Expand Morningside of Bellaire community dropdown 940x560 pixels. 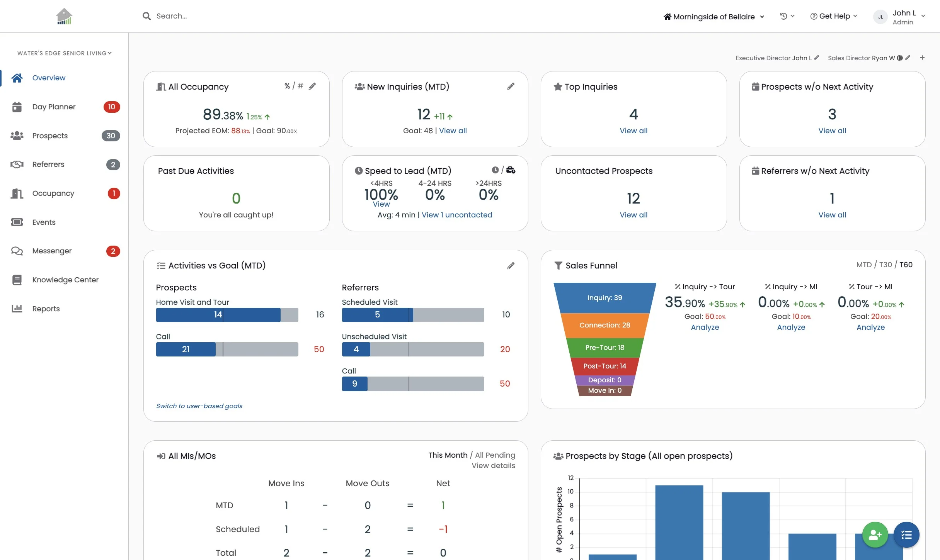(714, 17)
